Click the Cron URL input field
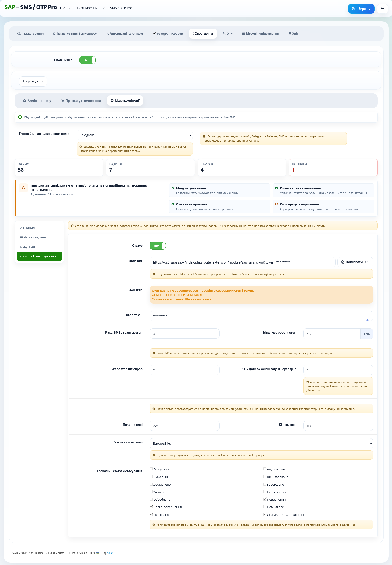392x565 pixels. [x=242, y=262]
